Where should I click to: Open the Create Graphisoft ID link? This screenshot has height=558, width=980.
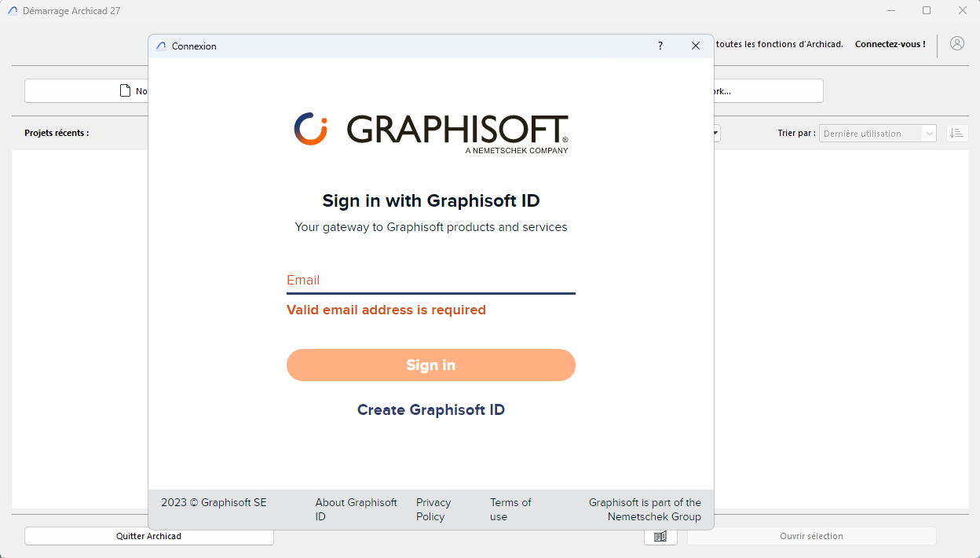click(x=431, y=409)
